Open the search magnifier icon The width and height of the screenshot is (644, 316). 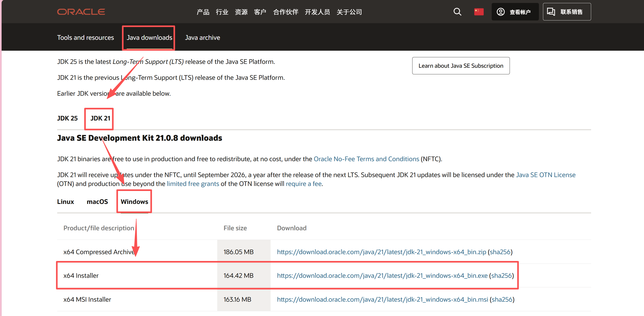point(457,12)
